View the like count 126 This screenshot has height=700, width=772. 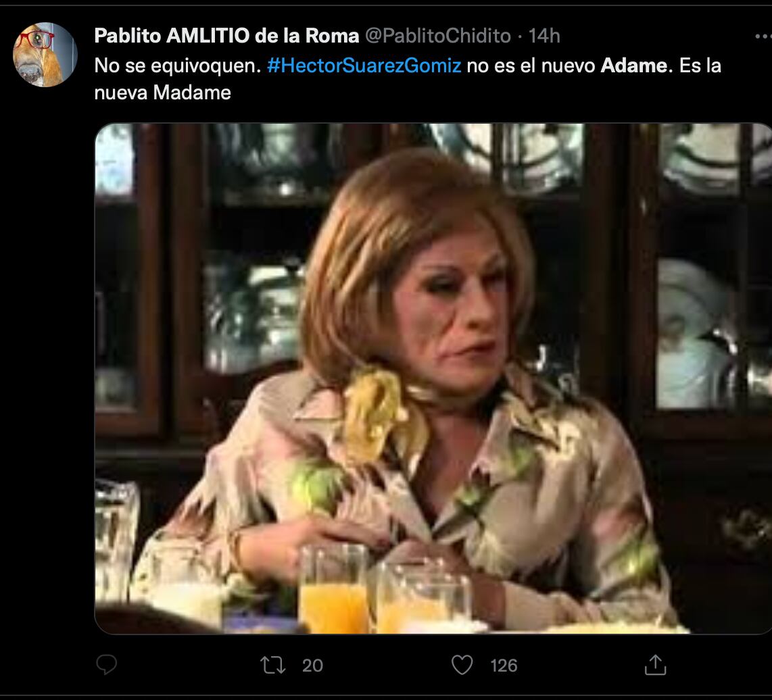click(x=504, y=666)
